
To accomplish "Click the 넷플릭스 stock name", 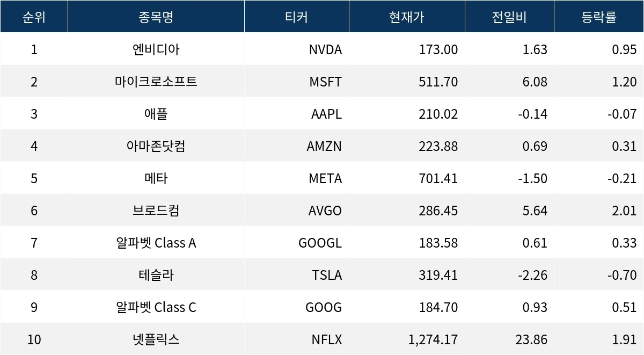I will 156,339.
